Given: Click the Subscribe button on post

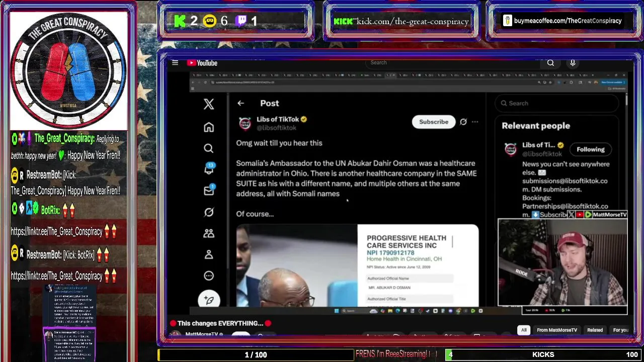Looking at the screenshot, I should click(434, 122).
